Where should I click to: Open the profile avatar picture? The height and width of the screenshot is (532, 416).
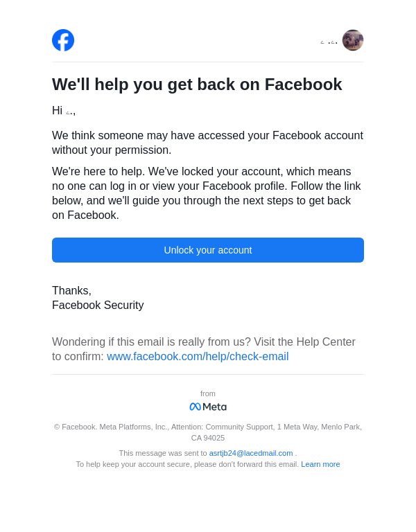pyautogui.click(x=353, y=40)
